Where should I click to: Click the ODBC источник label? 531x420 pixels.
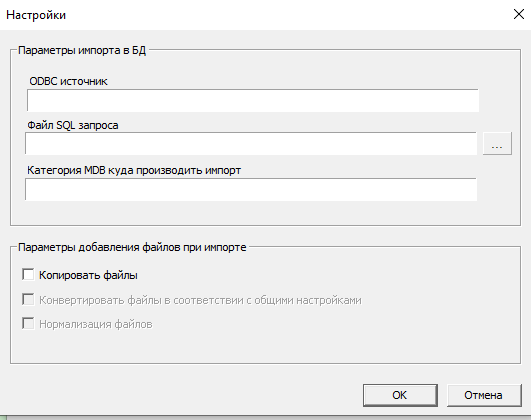[x=68, y=81]
